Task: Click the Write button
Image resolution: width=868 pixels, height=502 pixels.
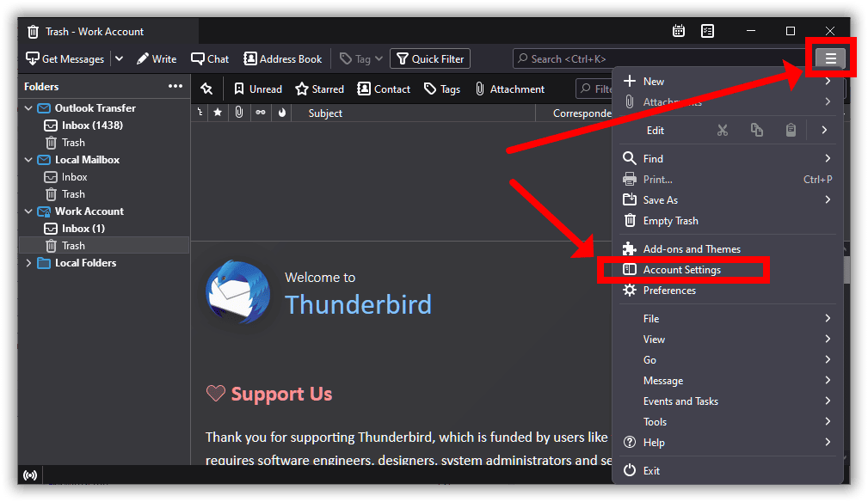Action: (x=156, y=59)
